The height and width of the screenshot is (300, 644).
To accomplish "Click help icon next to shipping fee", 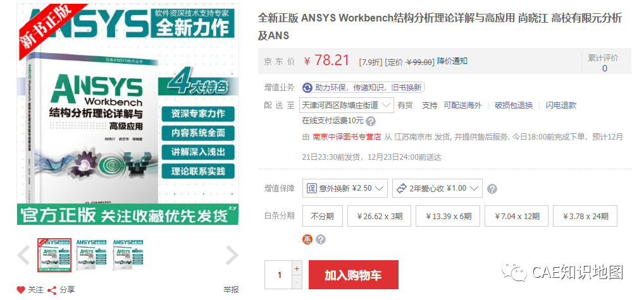I will coord(371,121).
